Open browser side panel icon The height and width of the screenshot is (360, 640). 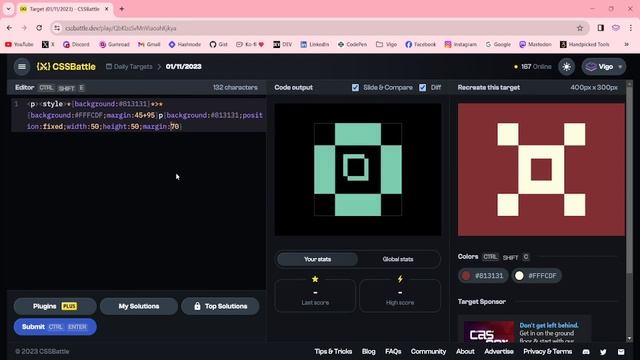[x=600, y=28]
